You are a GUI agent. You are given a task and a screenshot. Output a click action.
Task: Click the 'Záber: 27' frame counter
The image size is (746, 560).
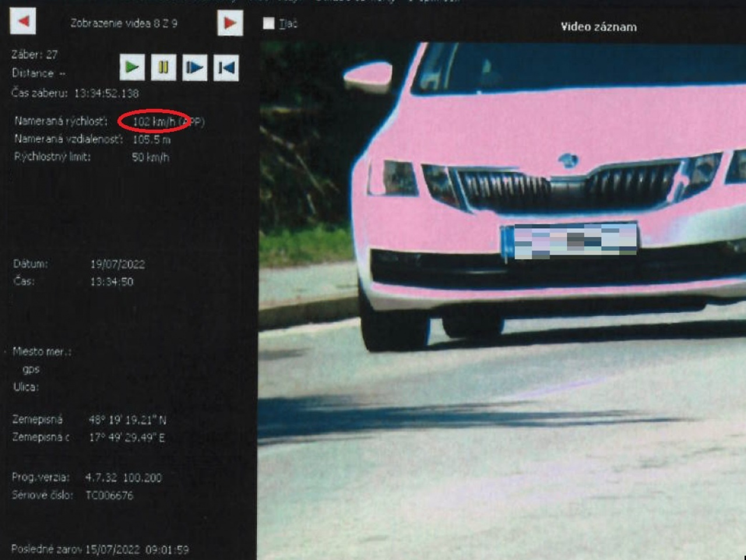pyautogui.click(x=34, y=55)
